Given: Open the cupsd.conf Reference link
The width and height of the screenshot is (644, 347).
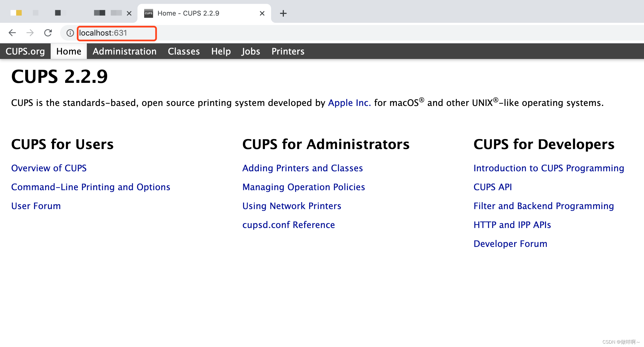Looking at the screenshot, I should click(x=288, y=225).
